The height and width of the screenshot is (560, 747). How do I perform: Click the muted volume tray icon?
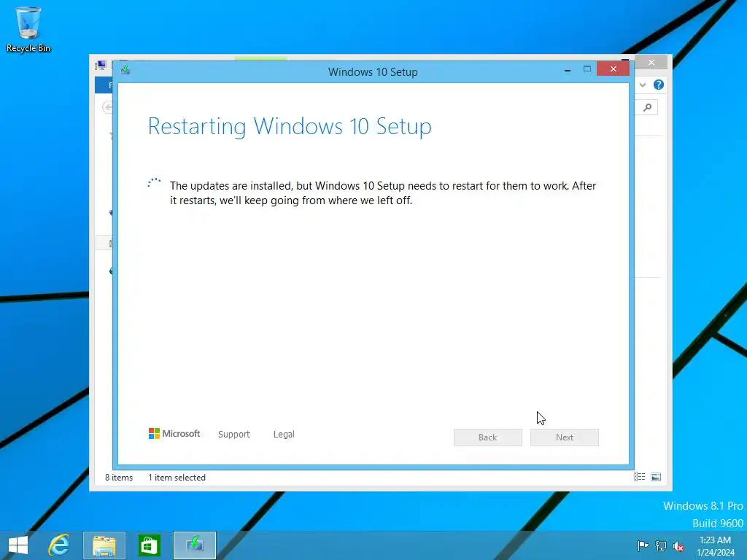[678, 545]
